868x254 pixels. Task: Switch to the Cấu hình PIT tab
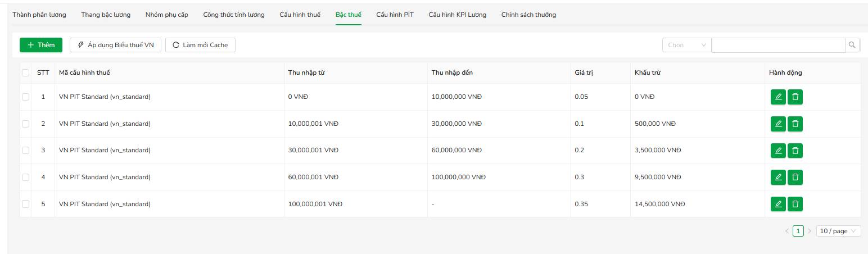coord(395,15)
